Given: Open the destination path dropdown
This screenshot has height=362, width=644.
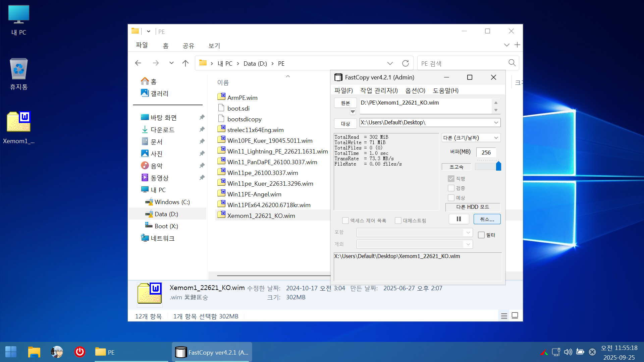Looking at the screenshot, I should [496, 123].
